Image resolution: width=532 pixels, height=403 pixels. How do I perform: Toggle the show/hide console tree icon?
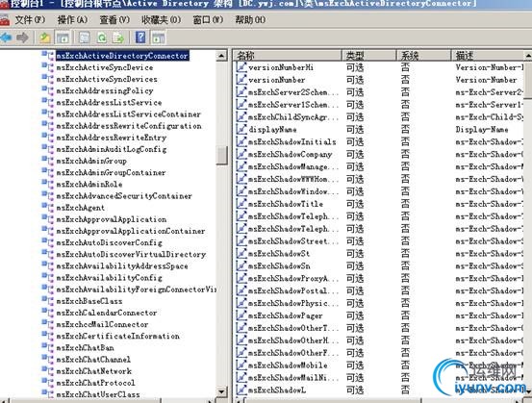pyautogui.click(x=63, y=38)
